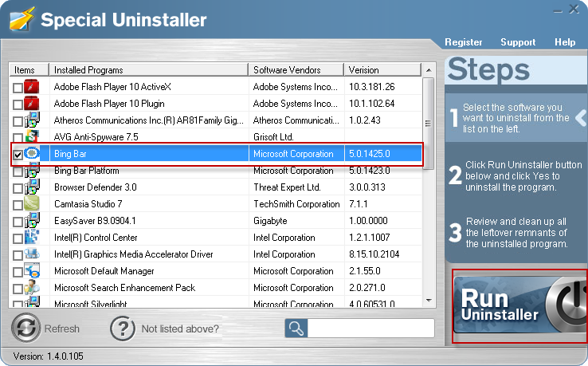Click the Adobe Flash Player 10 ActiveX icon
588x366 pixels.
click(x=32, y=86)
